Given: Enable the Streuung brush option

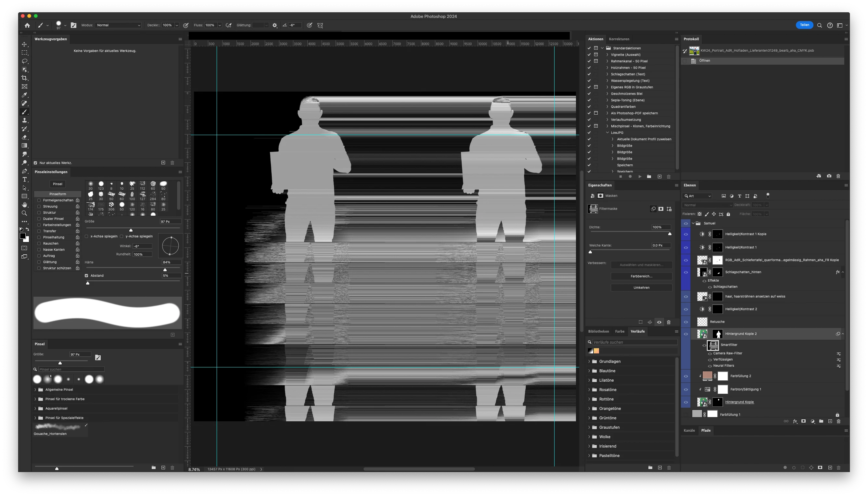Looking at the screenshot, I should [39, 207].
